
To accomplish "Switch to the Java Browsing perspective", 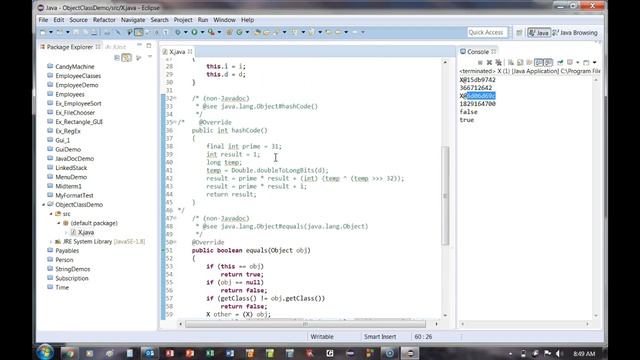I will 576,33.
